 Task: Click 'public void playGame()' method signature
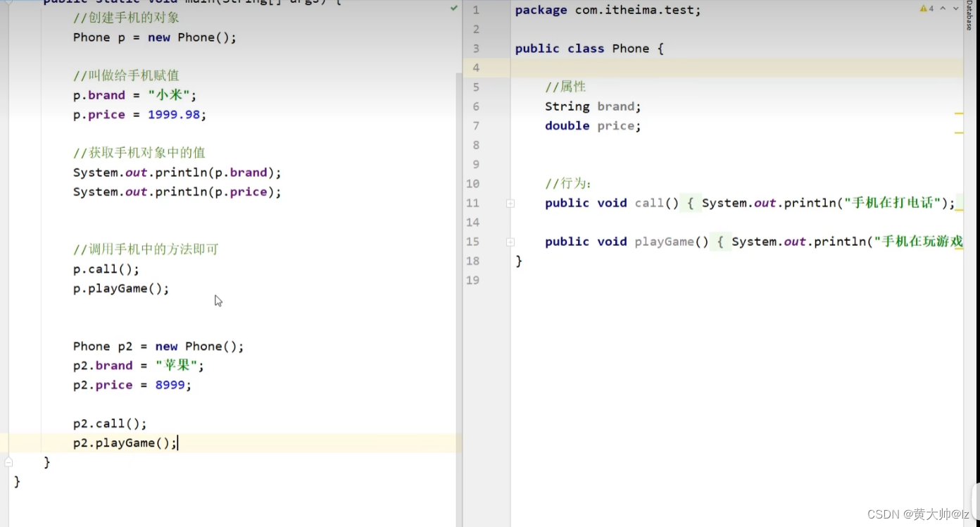tap(627, 242)
